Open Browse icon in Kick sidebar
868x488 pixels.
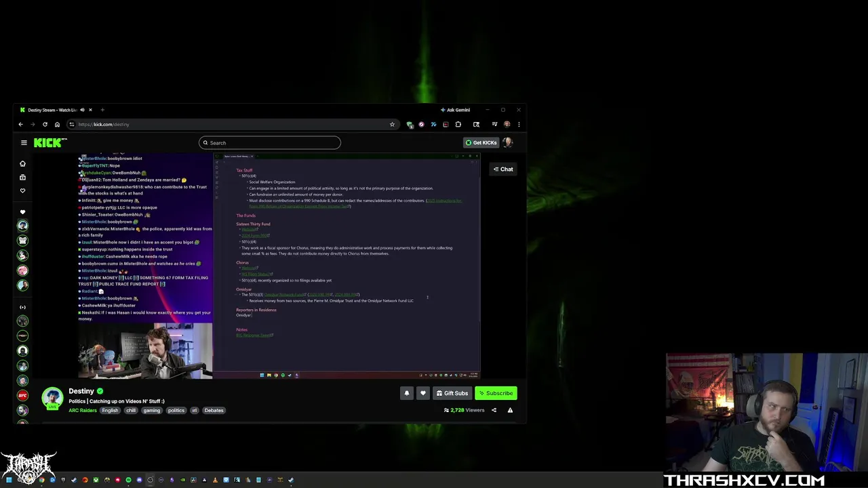22,177
